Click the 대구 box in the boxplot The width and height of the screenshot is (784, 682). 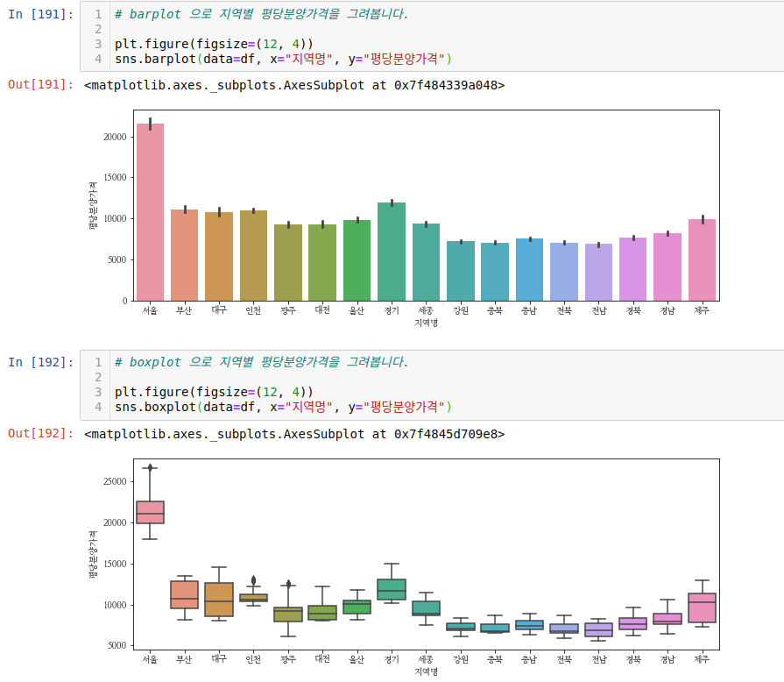219,600
